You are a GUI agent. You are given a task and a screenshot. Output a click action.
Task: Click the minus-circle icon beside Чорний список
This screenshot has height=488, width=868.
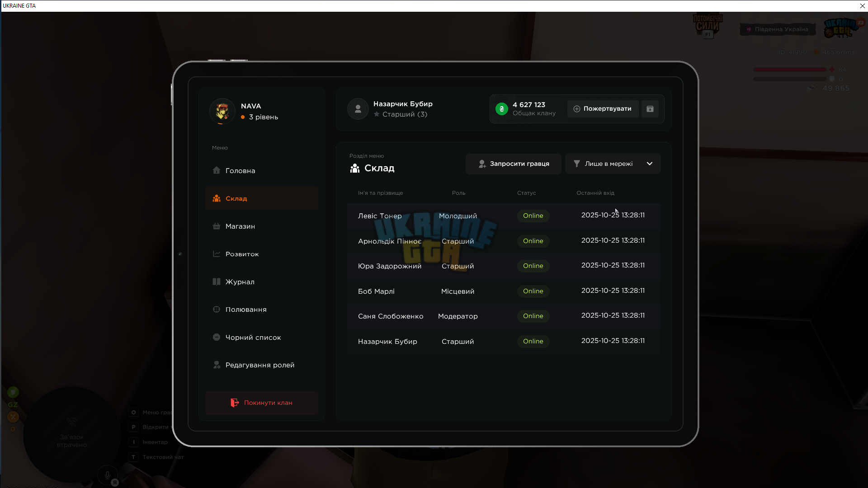click(217, 337)
